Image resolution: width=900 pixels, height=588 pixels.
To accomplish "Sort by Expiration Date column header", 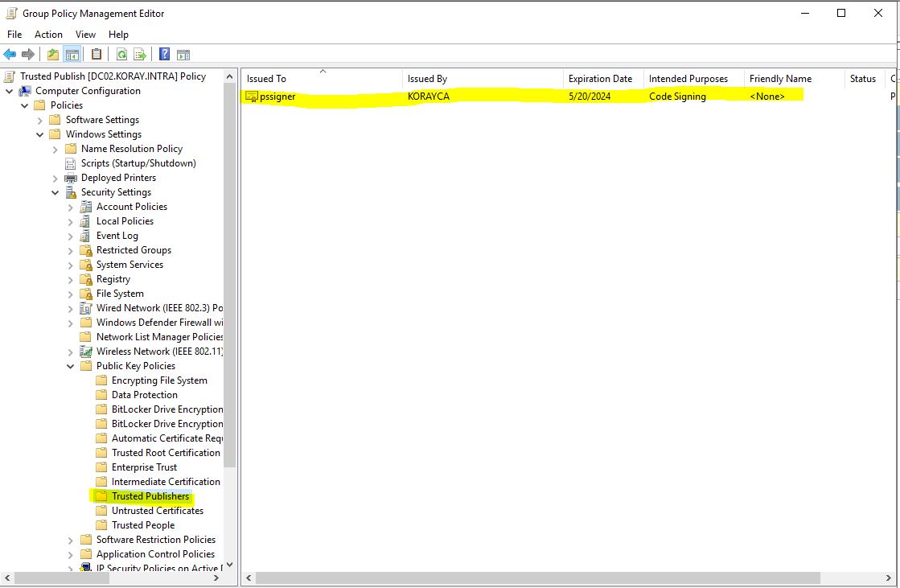I will (603, 79).
